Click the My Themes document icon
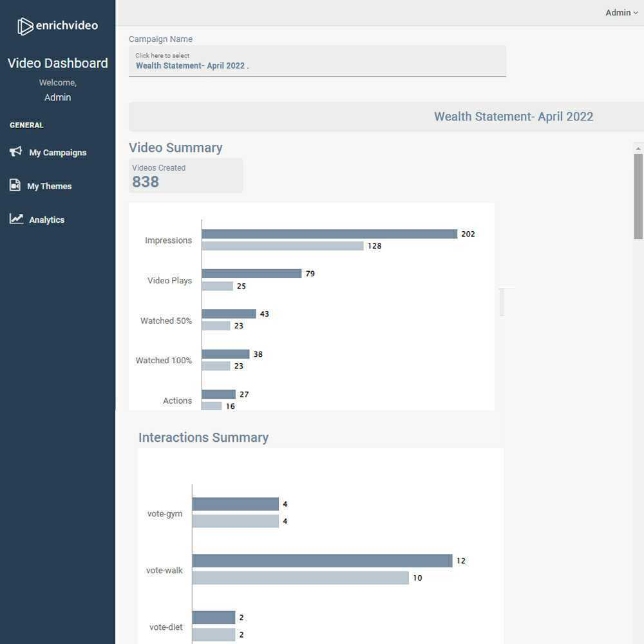The image size is (644, 644). point(15,185)
